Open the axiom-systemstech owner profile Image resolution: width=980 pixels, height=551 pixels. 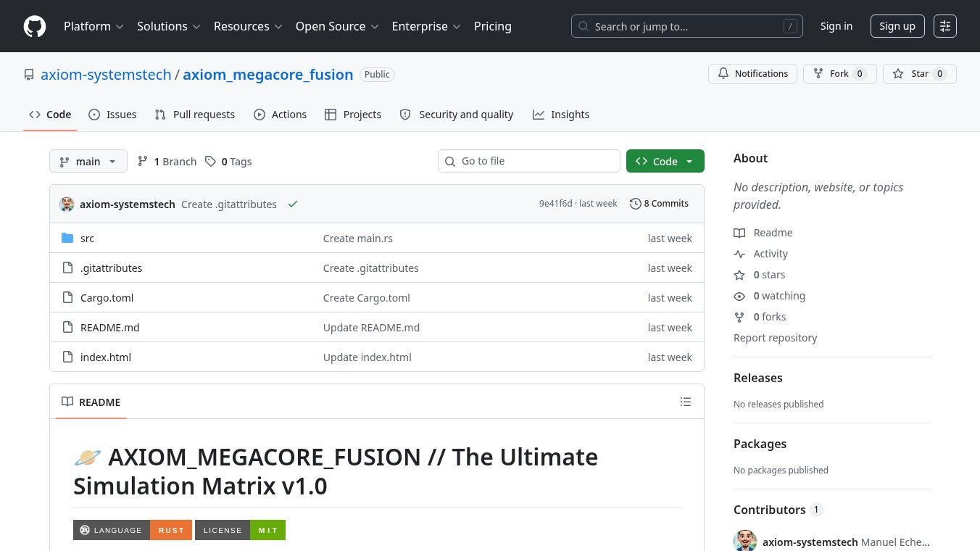tap(106, 75)
